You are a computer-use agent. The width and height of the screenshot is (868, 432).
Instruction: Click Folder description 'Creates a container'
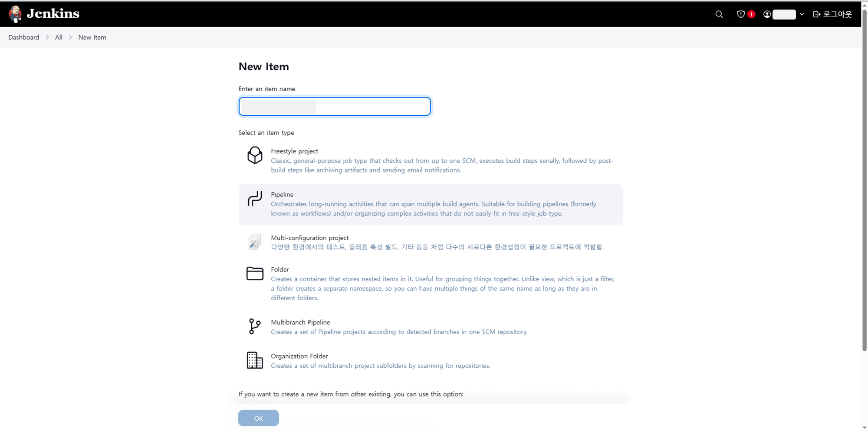click(443, 288)
